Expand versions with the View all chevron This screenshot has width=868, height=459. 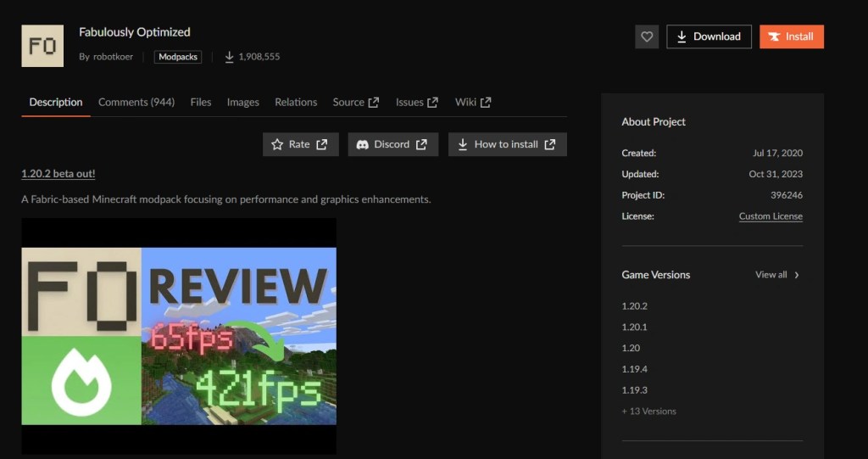tap(797, 275)
